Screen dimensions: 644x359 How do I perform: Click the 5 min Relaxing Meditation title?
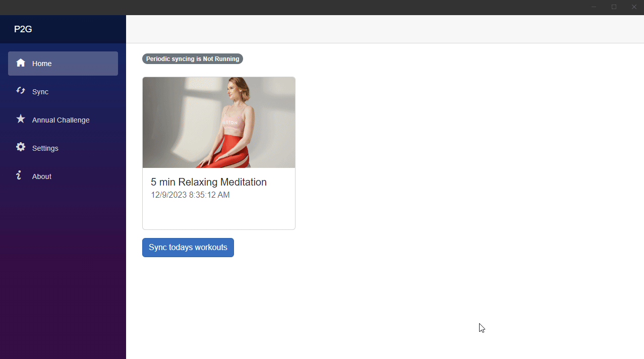pyautogui.click(x=209, y=182)
